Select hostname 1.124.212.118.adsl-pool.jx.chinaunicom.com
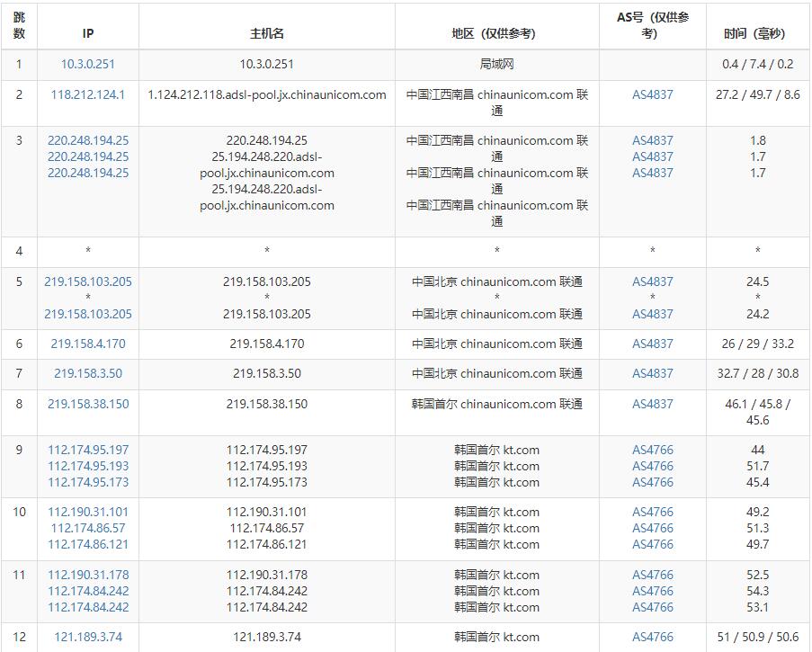This screenshot has width=812, height=652. click(x=267, y=94)
